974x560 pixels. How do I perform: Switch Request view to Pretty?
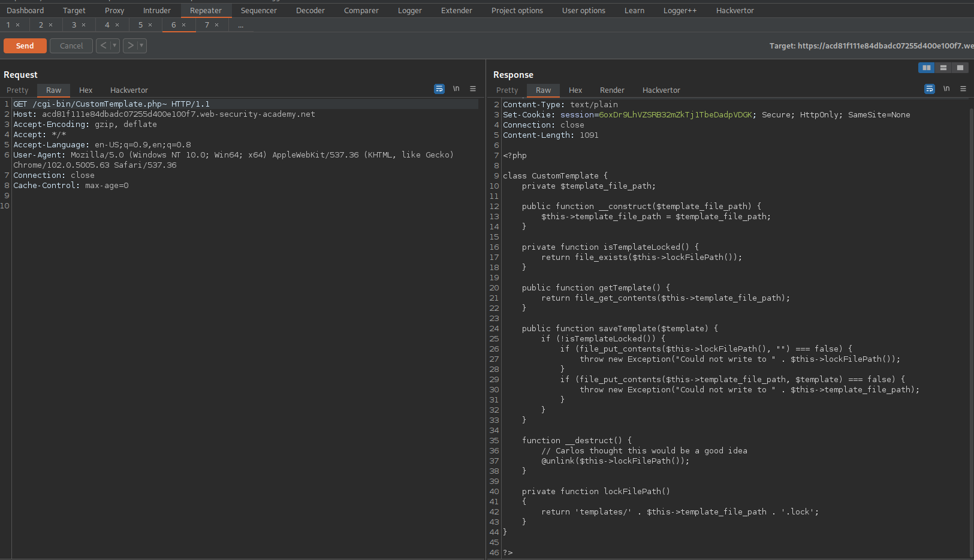(x=18, y=90)
